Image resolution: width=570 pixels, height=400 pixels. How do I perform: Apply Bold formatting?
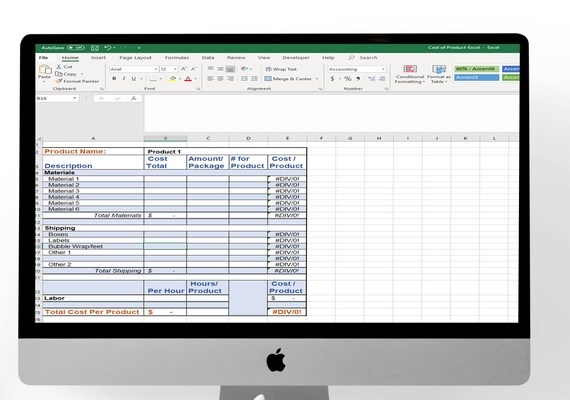coord(114,79)
